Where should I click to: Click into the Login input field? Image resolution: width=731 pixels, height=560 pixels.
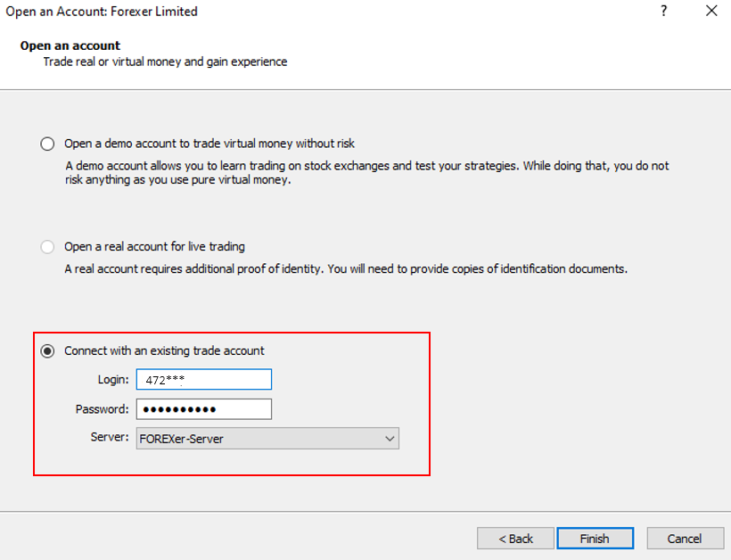click(203, 380)
